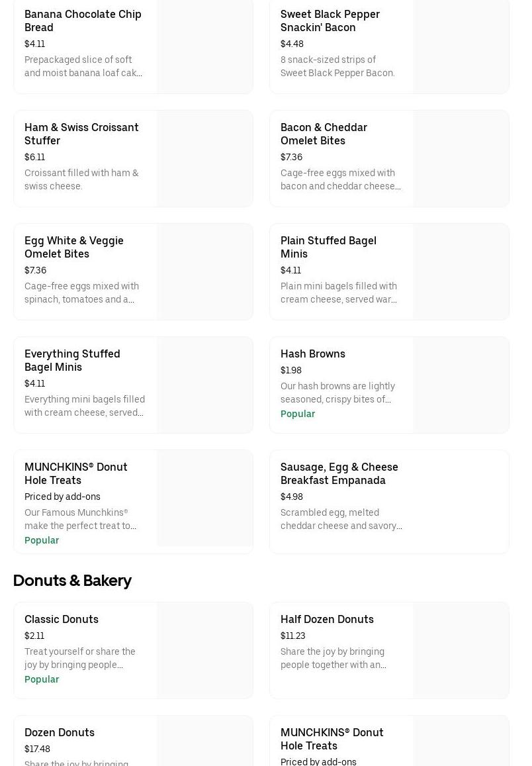Click the Ham & Swiss Croissant Stuffer image

[204, 159]
